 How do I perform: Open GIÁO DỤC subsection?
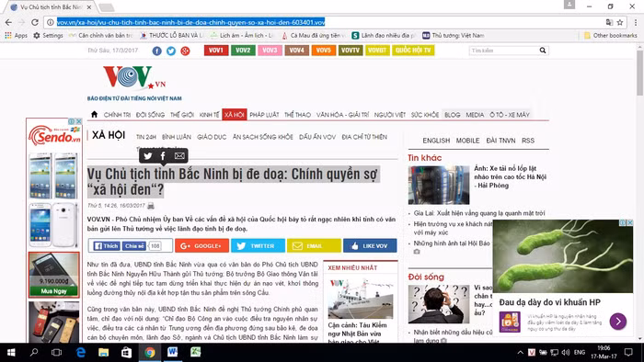point(212,137)
